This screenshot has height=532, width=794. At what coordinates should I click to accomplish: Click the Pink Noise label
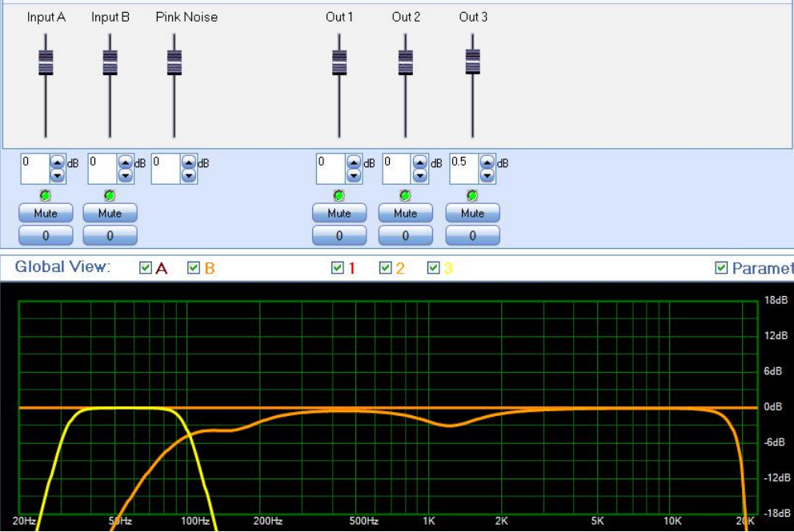[x=186, y=18]
